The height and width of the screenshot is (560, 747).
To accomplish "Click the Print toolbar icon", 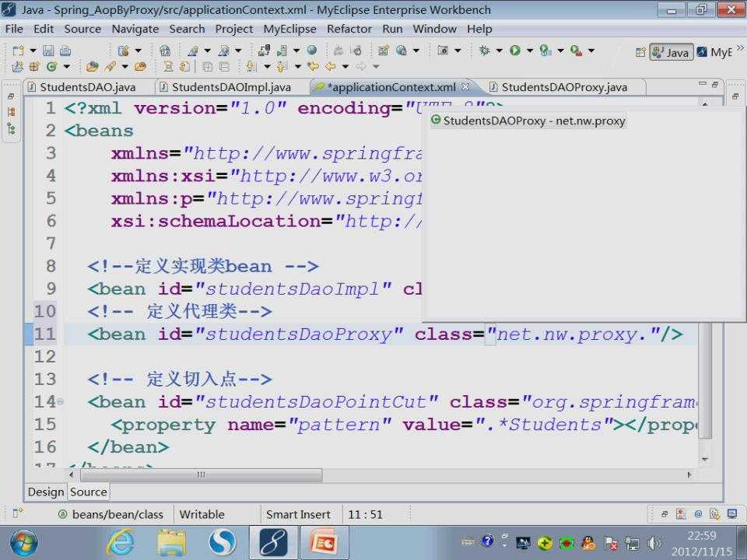I will click(65, 51).
